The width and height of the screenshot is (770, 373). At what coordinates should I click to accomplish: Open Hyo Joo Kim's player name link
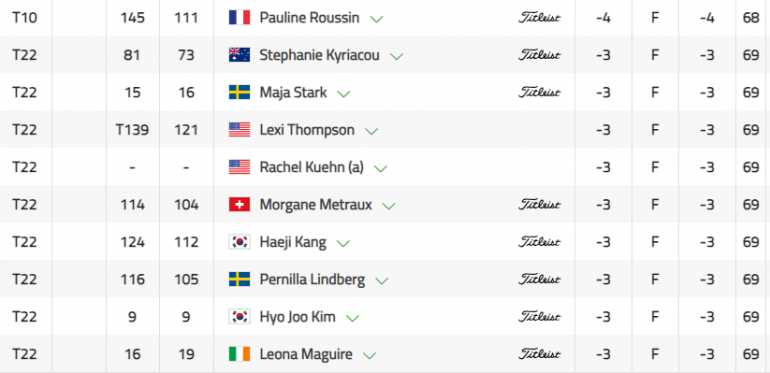[x=297, y=317]
